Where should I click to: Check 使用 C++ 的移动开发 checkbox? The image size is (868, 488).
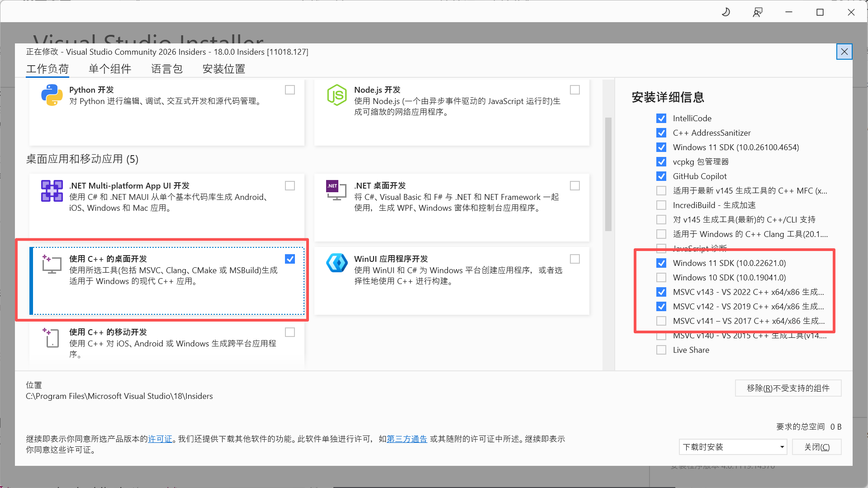[290, 332]
